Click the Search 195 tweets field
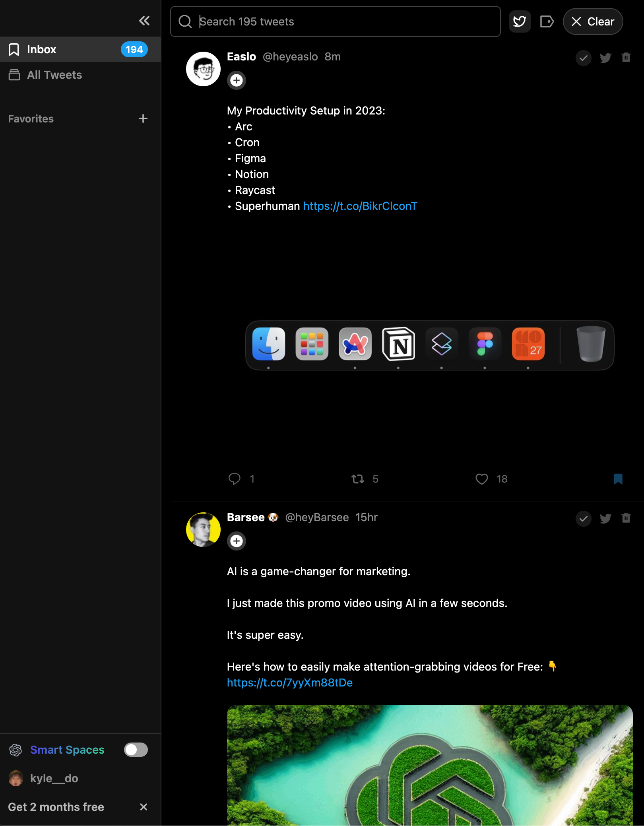This screenshot has height=826, width=644. click(335, 21)
